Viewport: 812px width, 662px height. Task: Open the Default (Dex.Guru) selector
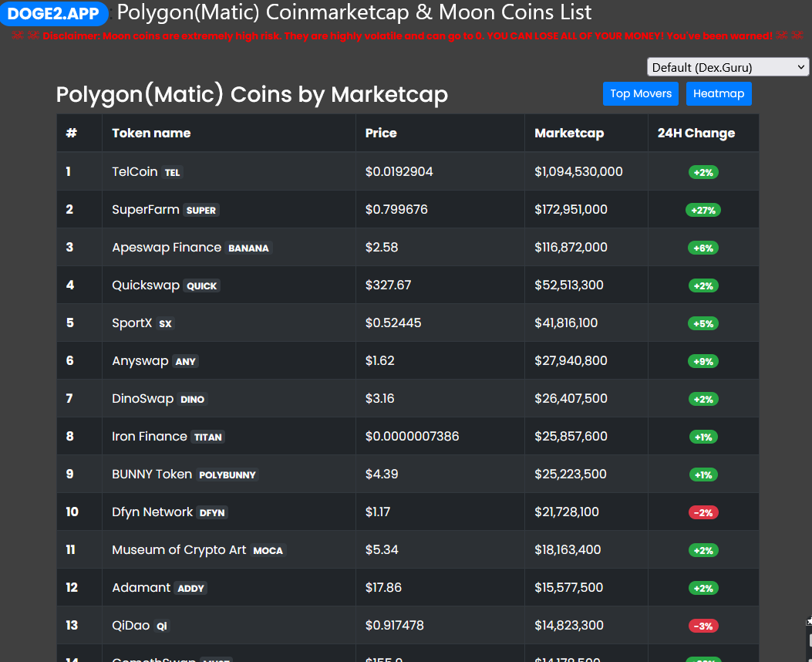[726, 67]
